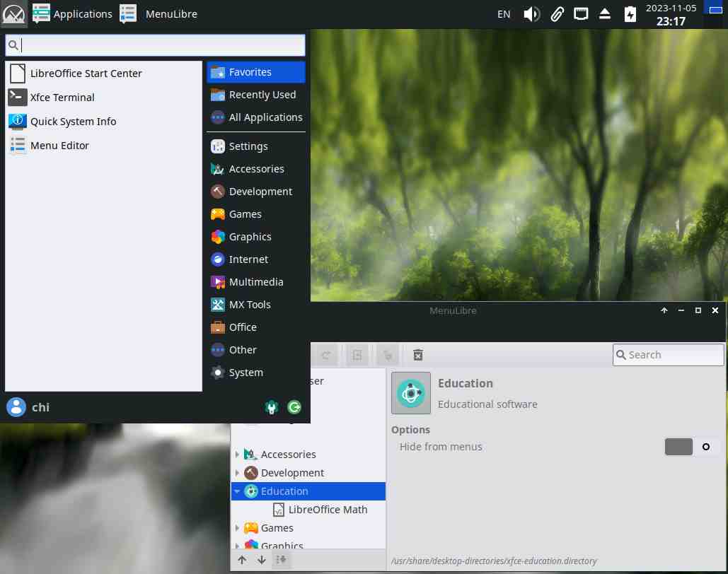
Task: Click the chi user profile icon
Action: click(x=16, y=407)
